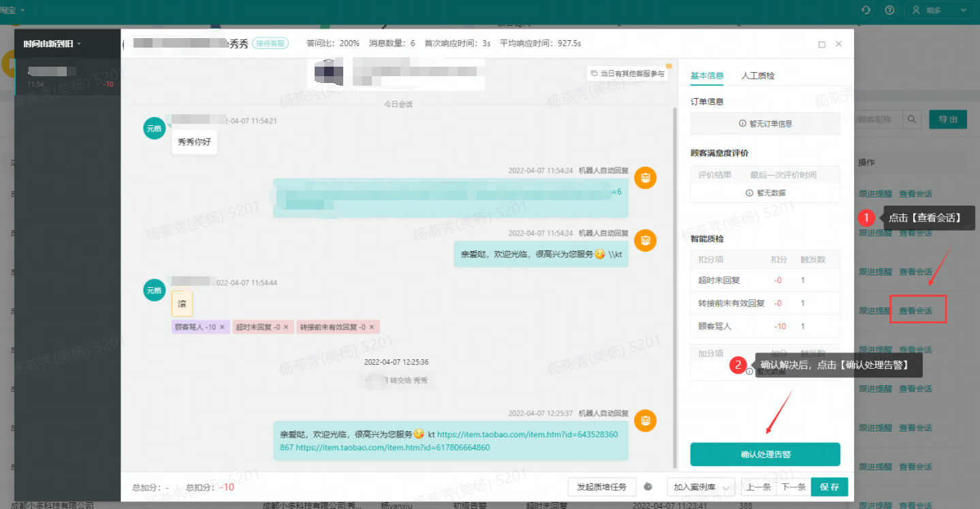Click the 元格 avatar beside 秀秀你好
The width and height of the screenshot is (980, 509).
click(x=155, y=128)
